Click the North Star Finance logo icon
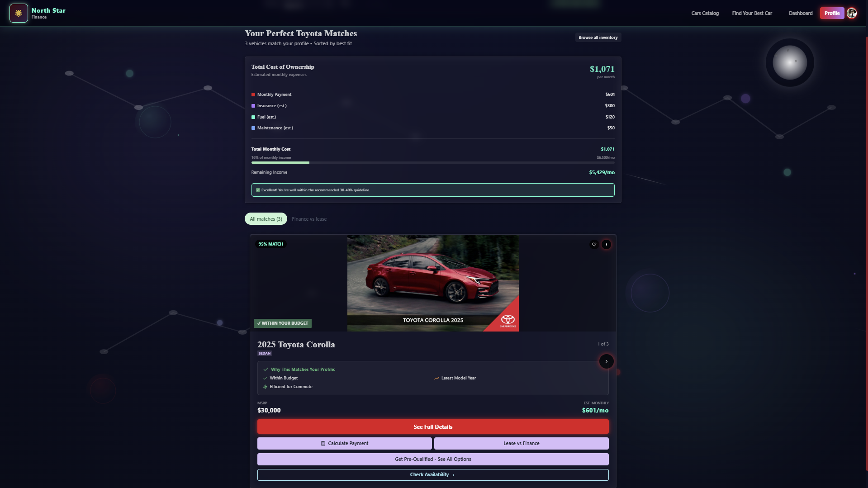 (19, 13)
